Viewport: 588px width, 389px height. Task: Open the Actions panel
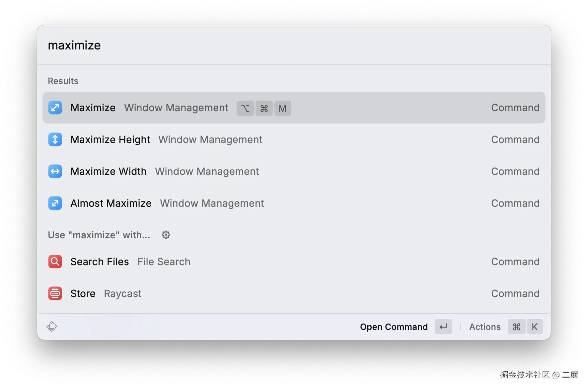tap(485, 327)
